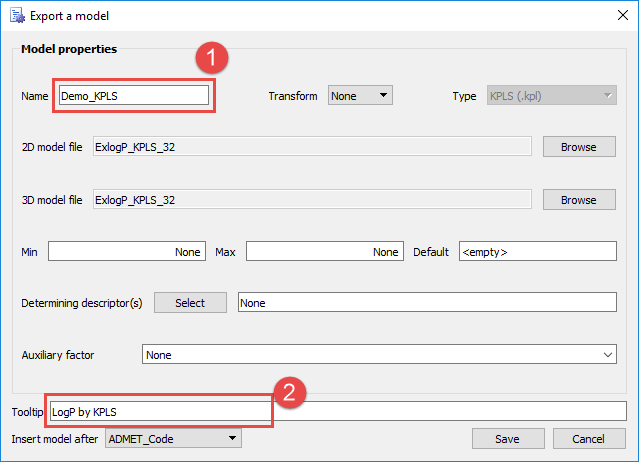This screenshot has height=462, width=639.
Task: Click the Model properties heading
Action: 69,49
